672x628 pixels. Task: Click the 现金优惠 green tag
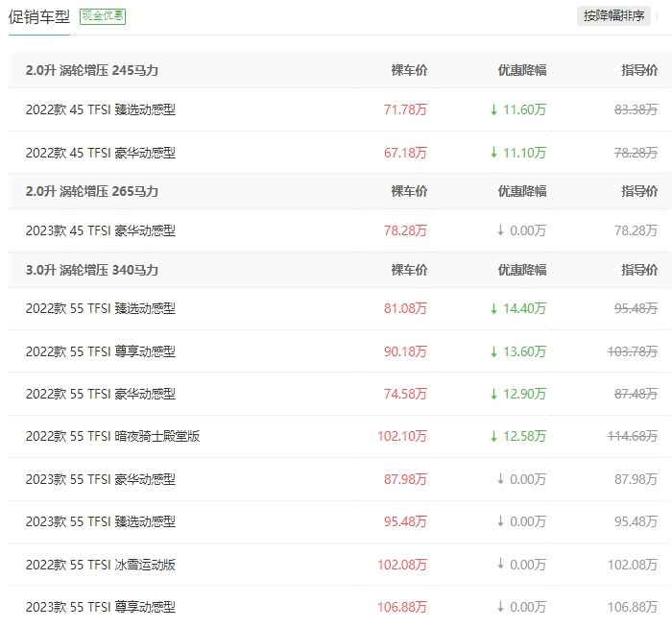(x=103, y=16)
